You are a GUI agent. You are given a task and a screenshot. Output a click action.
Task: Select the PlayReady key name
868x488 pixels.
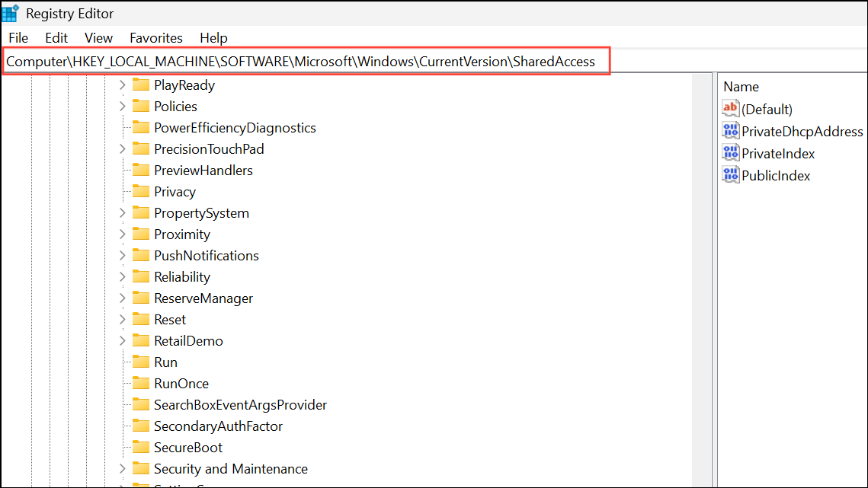pyautogui.click(x=184, y=85)
